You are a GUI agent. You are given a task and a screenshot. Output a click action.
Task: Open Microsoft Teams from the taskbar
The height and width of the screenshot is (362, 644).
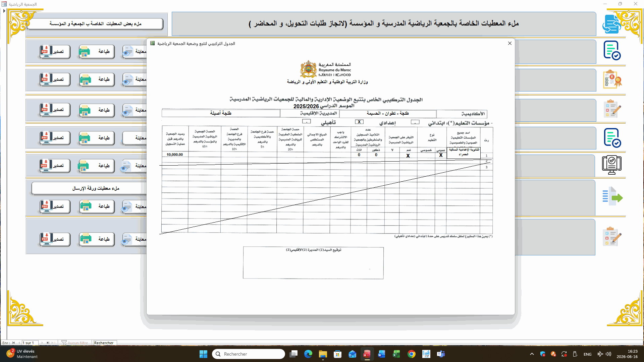[x=441, y=354]
